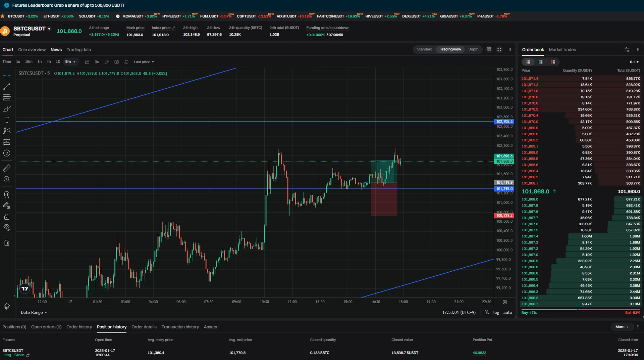Activate the zoom in tool
Image resolution: width=644 pixels, height=360 pixels.
(x=7, y=179)
